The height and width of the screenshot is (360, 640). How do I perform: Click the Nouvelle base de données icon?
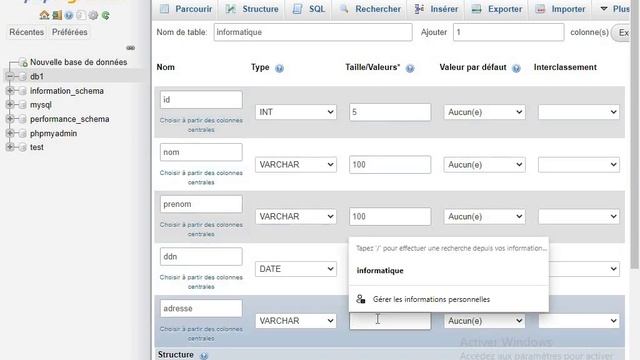pyautogui.click(x=24, y=62)
